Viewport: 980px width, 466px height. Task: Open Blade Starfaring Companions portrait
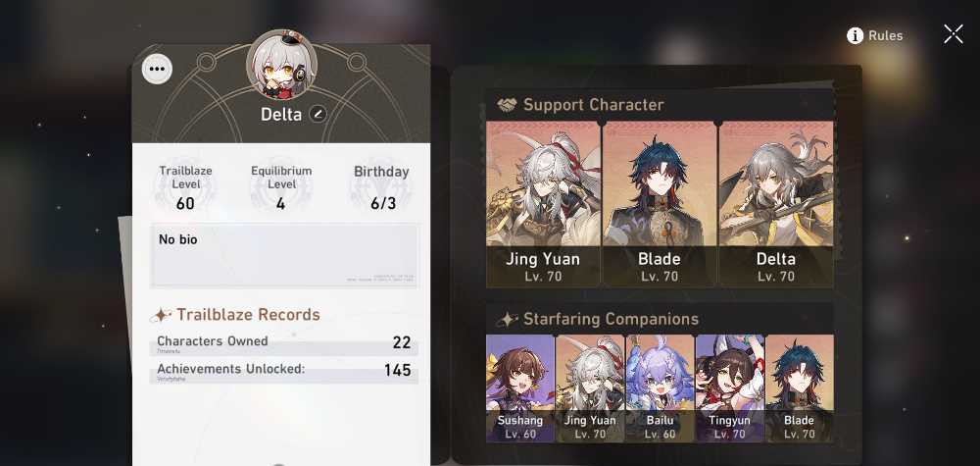[x=800, y=388]
